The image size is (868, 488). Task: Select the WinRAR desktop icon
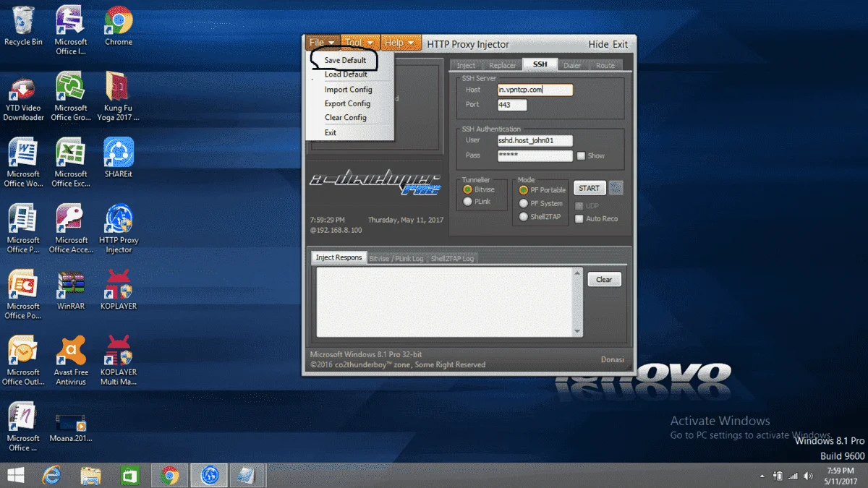click(71, 289)
